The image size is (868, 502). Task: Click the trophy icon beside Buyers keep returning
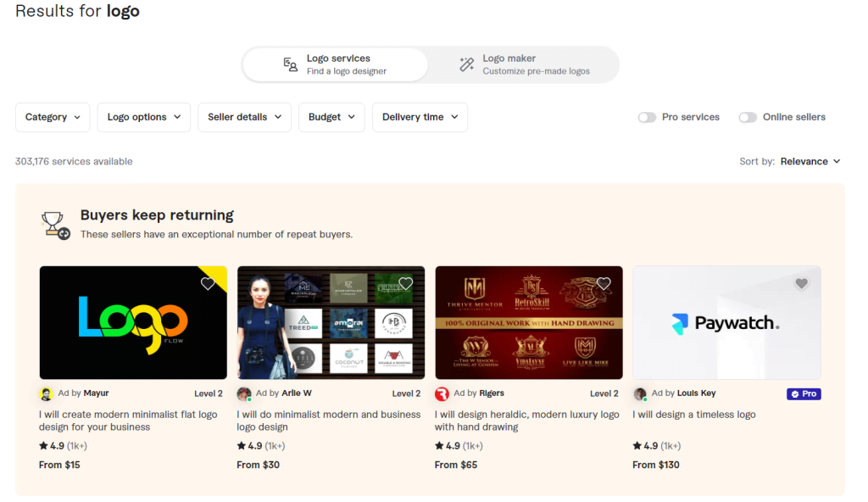point(56,224)
